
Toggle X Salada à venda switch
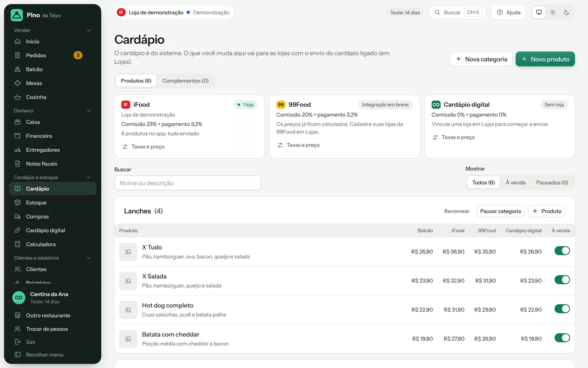point(562,280)
